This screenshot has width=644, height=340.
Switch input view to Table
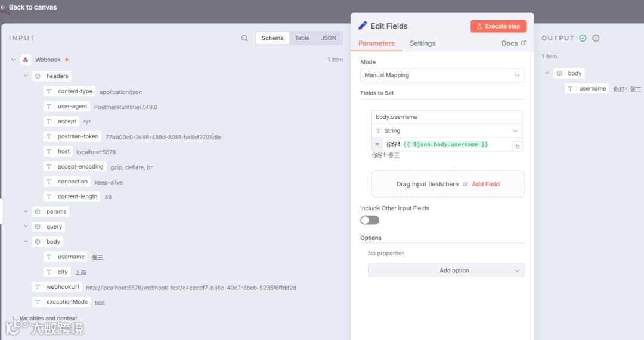click(x=302, y=38)
